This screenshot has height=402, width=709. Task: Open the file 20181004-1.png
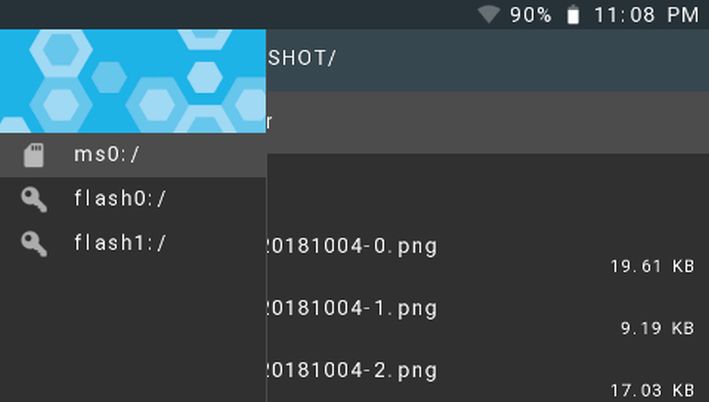coord(352,309)
